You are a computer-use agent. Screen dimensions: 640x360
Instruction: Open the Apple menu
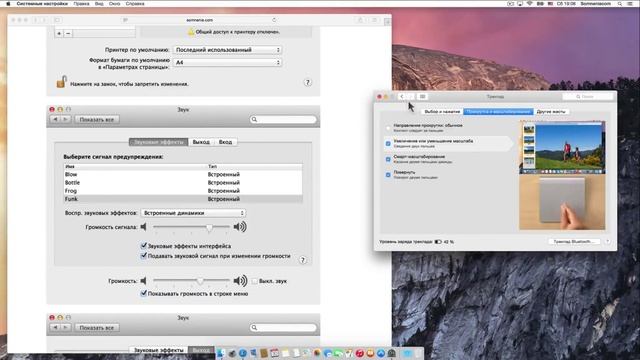[8, 4]
